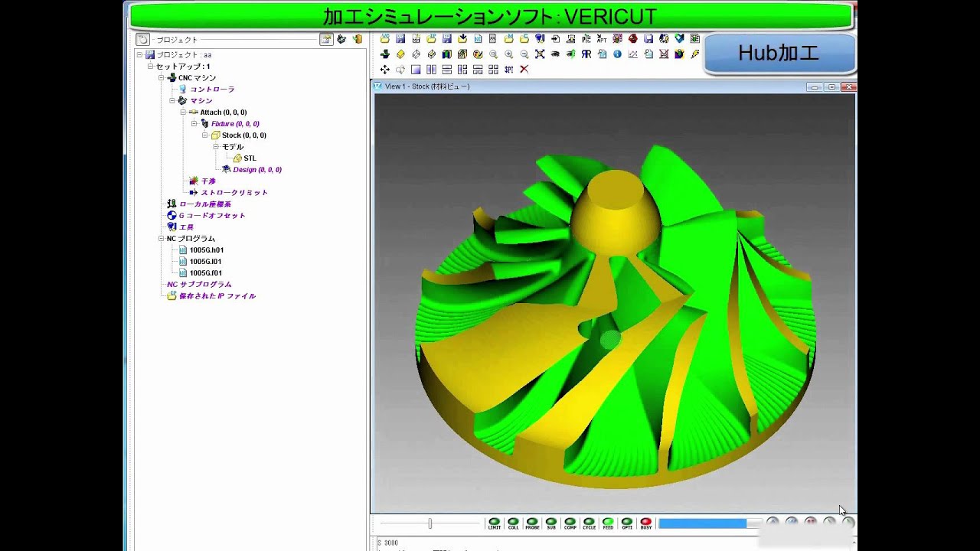Toggle the COLL indicator light
Screen dimensions: 980x551
(x=513, y=523)
